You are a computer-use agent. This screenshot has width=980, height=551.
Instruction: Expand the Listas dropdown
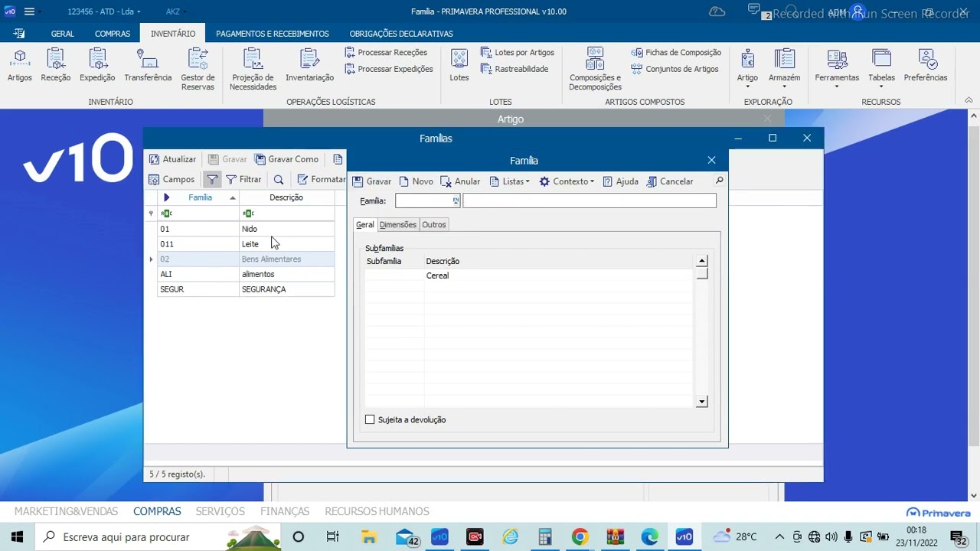(508, 181)
